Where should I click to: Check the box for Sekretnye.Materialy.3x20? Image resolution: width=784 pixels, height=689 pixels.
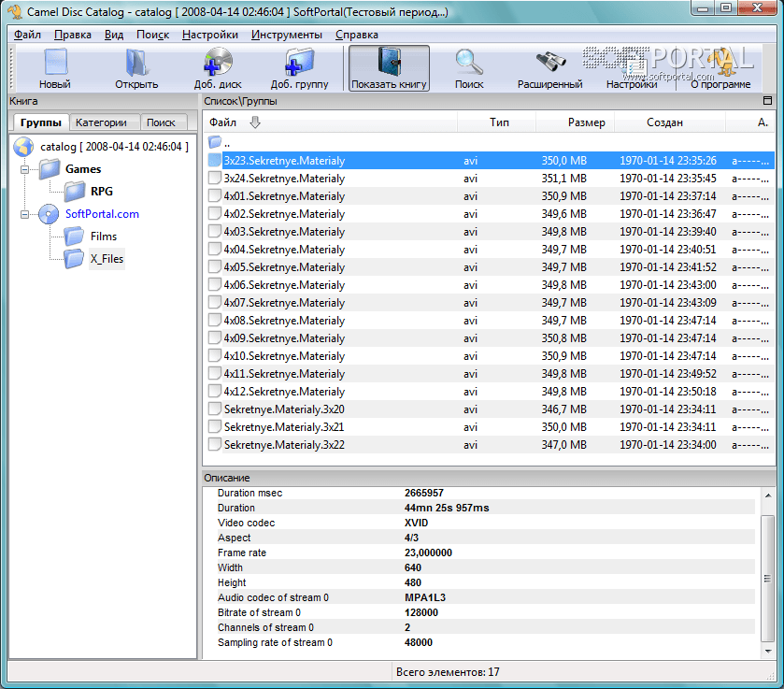(215, 409)
